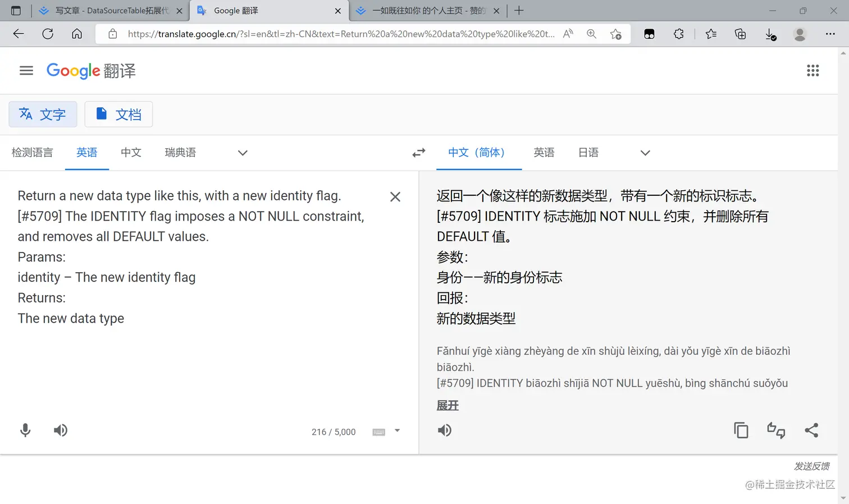Open the Google apps grid
Screen dimensions: 849x504
(x=813, y=71)
